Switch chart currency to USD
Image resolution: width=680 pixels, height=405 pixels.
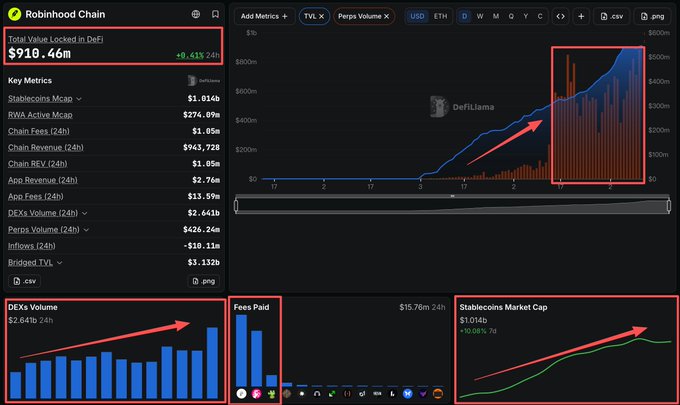tap(417, 16)
